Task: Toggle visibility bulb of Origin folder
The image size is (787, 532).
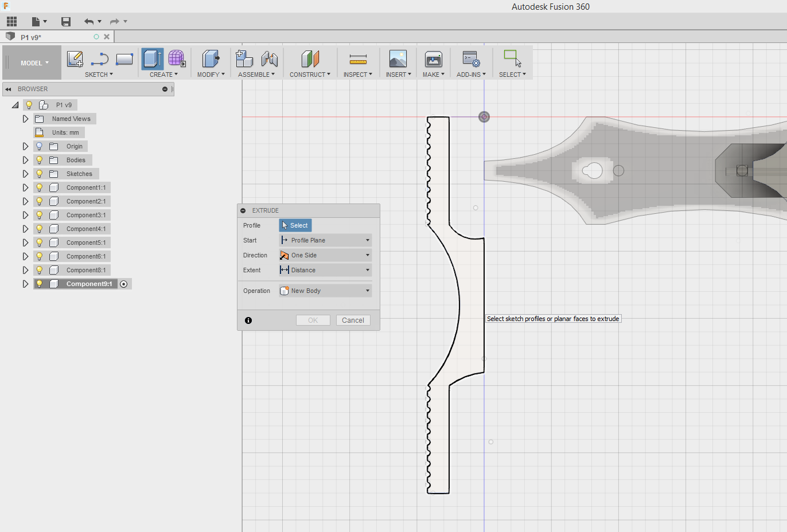Action: pos(39,146)
